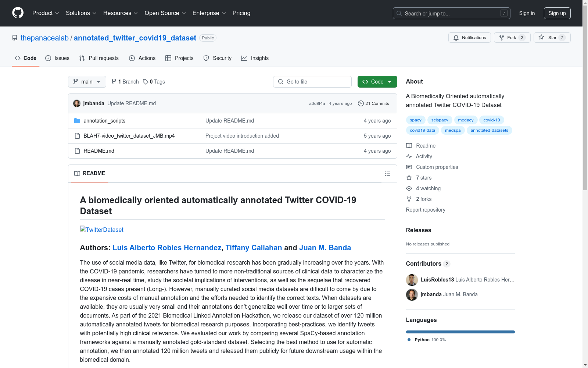588x368 pixels.
Task: View the 4 watching list
Action: pos(424,188)
